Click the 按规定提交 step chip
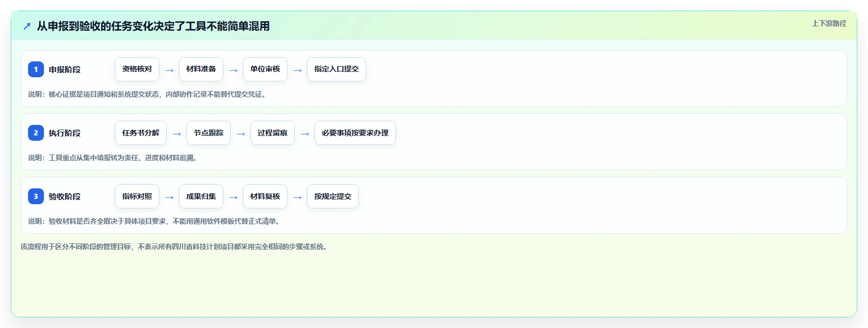868x328 pixels. tap(333, 196)
